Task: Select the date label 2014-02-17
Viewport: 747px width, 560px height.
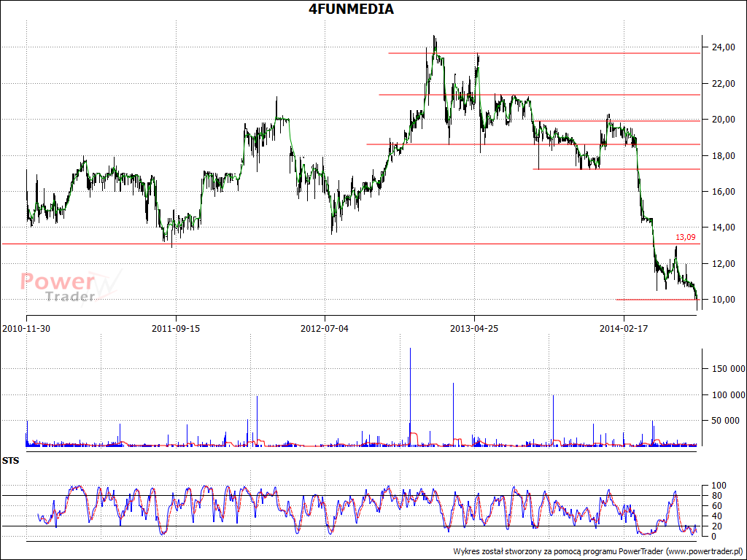Action: click(624, 329)
